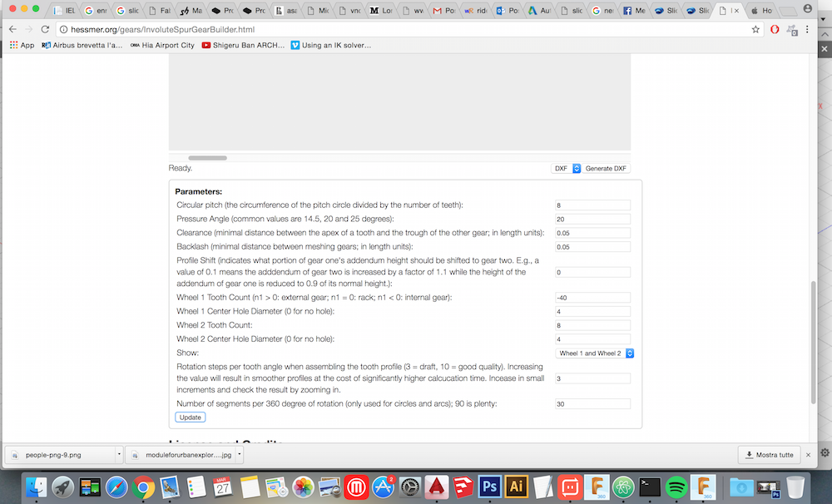Click the Profile Shift input field
This screenshot has height=504, width=832.
point(592,272)
